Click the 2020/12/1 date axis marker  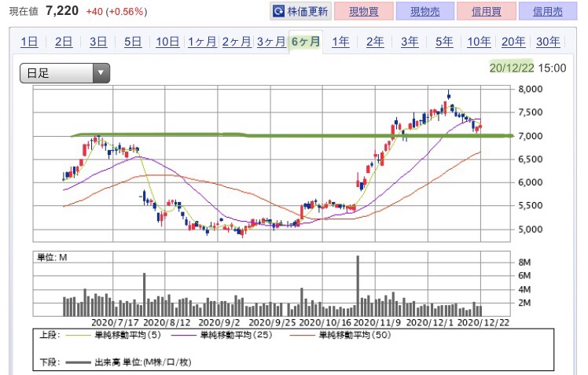tap(430, 322)
